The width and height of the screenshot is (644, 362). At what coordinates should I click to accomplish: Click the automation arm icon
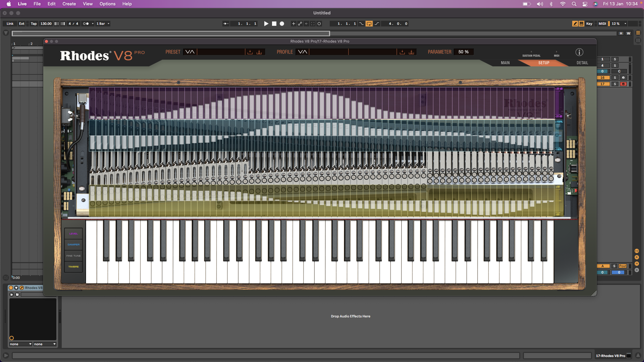(x=300, y=24)
